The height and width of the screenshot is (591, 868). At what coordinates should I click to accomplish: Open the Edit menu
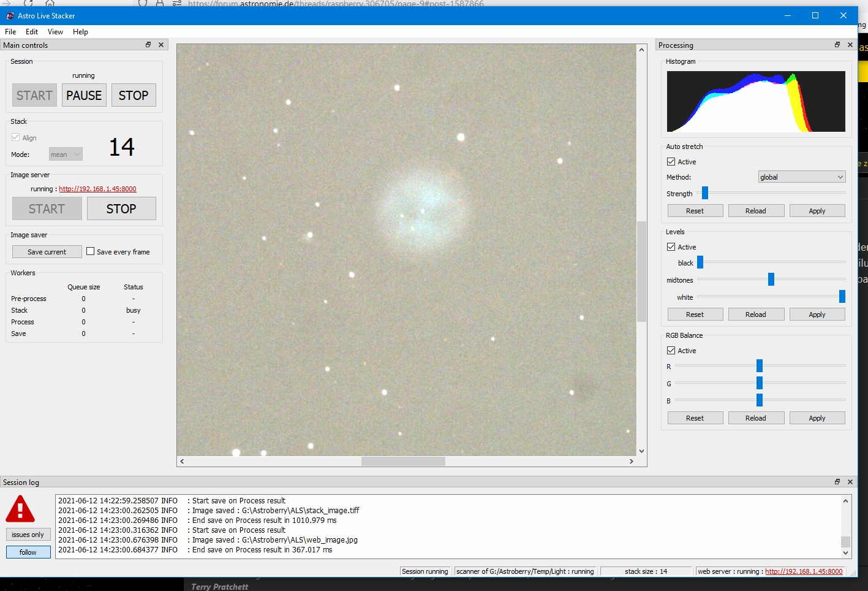tap(32, 32)
